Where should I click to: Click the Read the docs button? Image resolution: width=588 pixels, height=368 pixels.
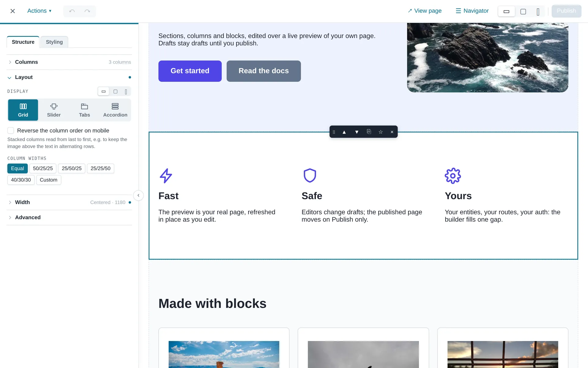click(x=264, y=71)
